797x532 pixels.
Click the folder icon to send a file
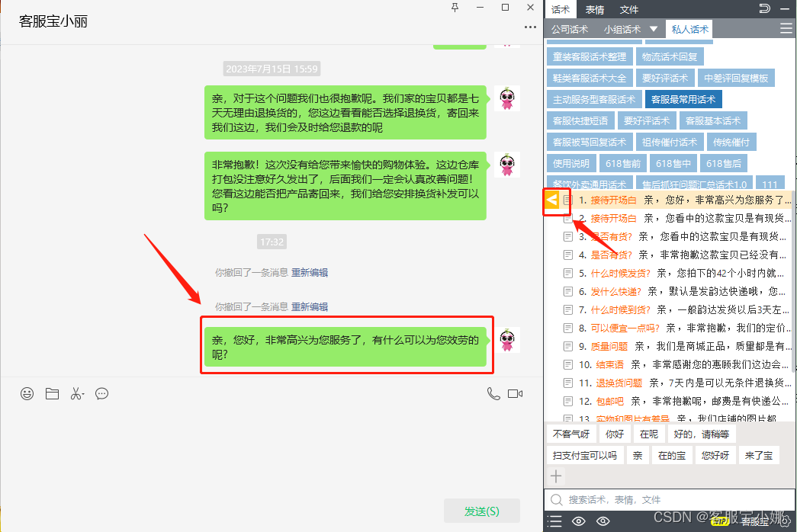tap(52, 394)
